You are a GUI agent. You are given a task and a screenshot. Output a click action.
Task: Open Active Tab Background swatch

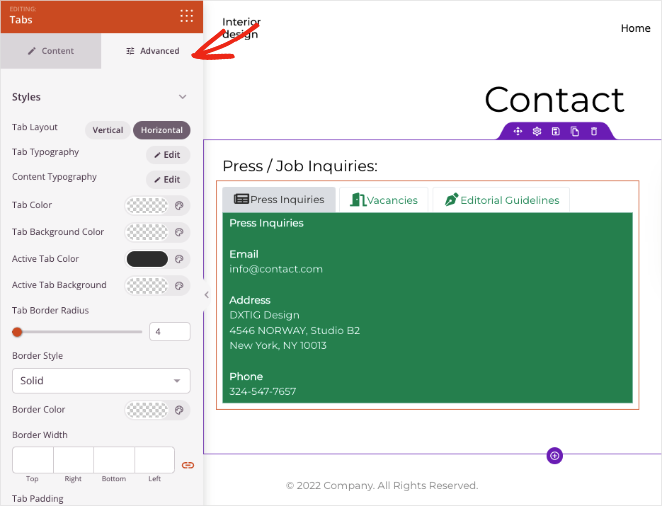[x=147, y=286]
